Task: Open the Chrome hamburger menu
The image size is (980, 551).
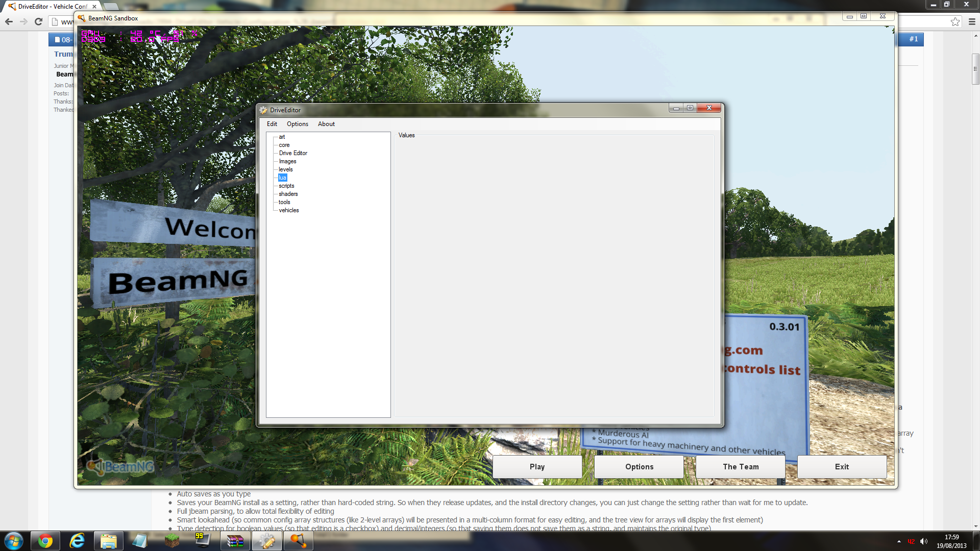Action: [x=972, y=21]
